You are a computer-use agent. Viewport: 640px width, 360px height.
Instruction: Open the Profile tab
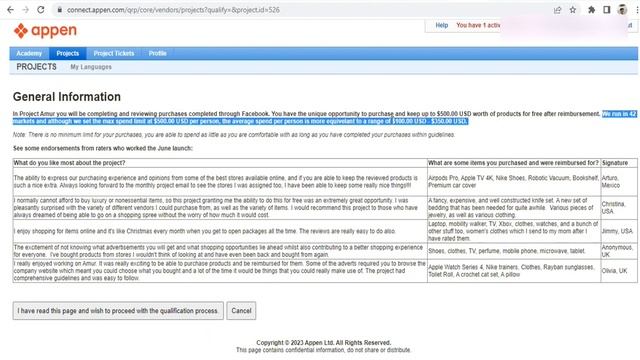158,53
